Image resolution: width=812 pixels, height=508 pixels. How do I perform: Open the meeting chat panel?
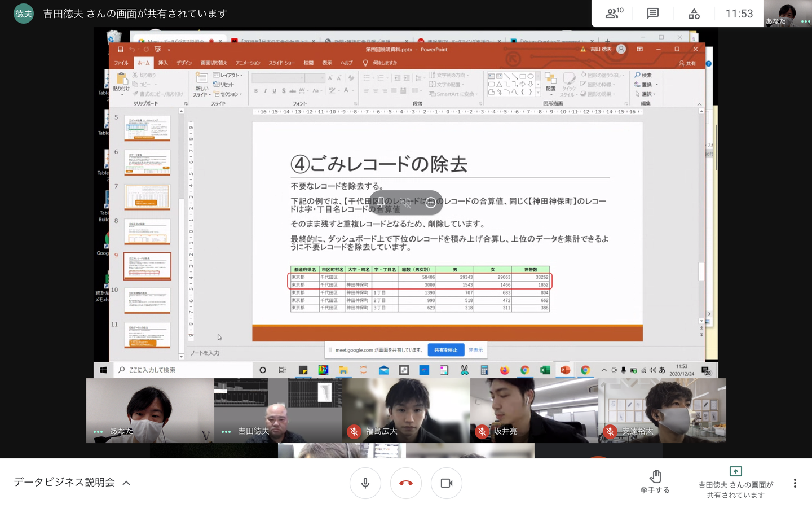click(653, 14)
